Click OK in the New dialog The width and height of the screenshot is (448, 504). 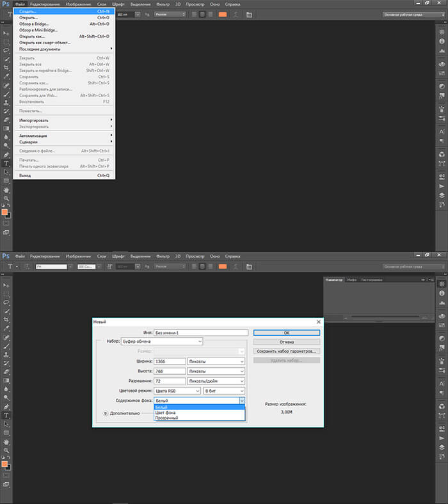point(286,333)
